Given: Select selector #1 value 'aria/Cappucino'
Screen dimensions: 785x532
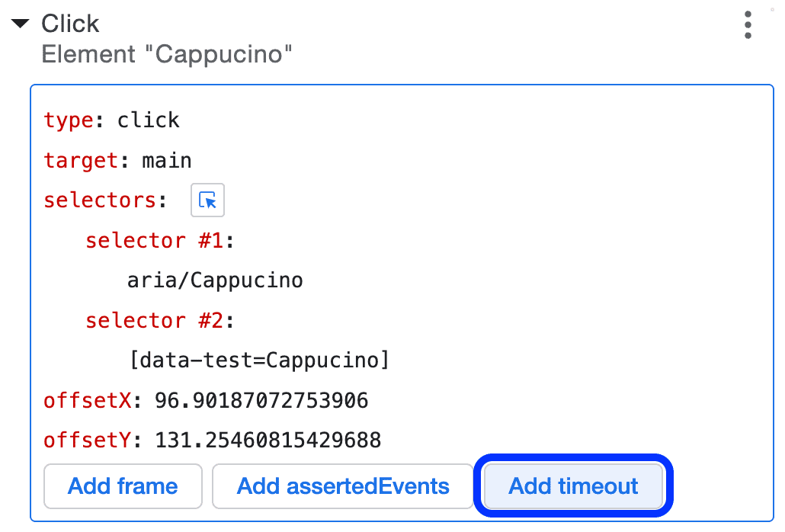Looking at the screenshot, I should coord(215,280).
